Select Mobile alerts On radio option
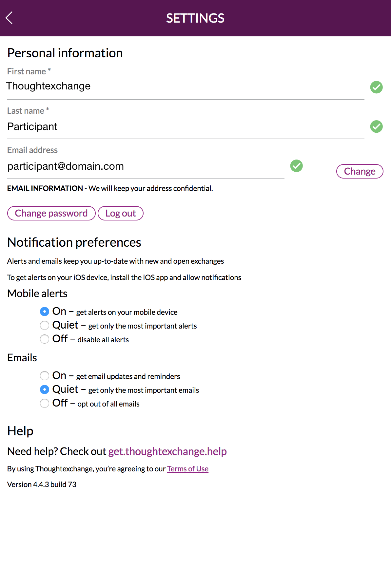391x588 pixels. coord(45,312)
